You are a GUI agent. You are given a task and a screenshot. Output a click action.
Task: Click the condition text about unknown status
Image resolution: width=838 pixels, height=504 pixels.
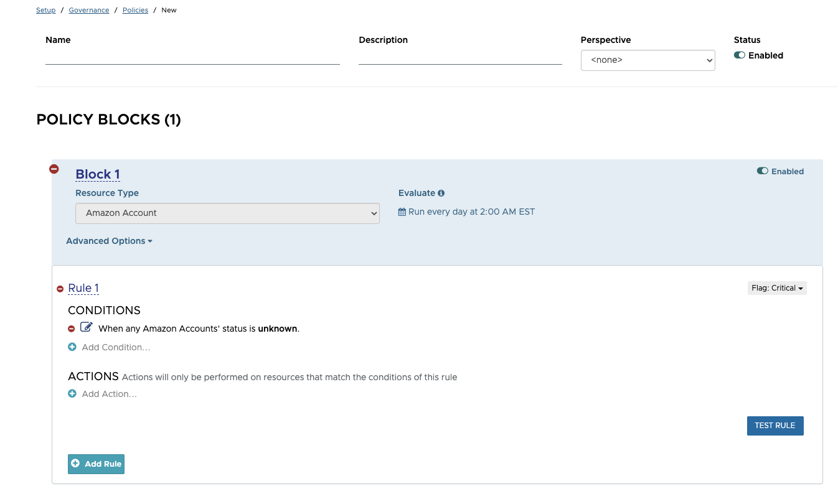(199, 329)
